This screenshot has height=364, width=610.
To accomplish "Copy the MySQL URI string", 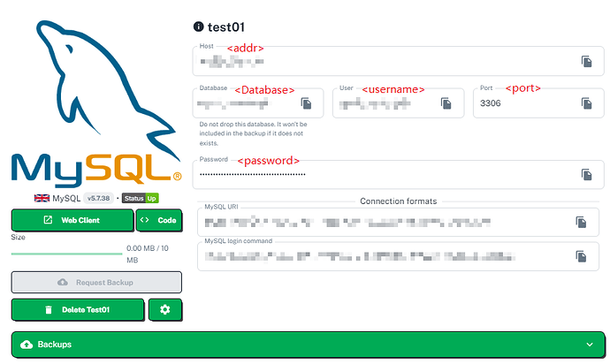I will click(581, 223).
